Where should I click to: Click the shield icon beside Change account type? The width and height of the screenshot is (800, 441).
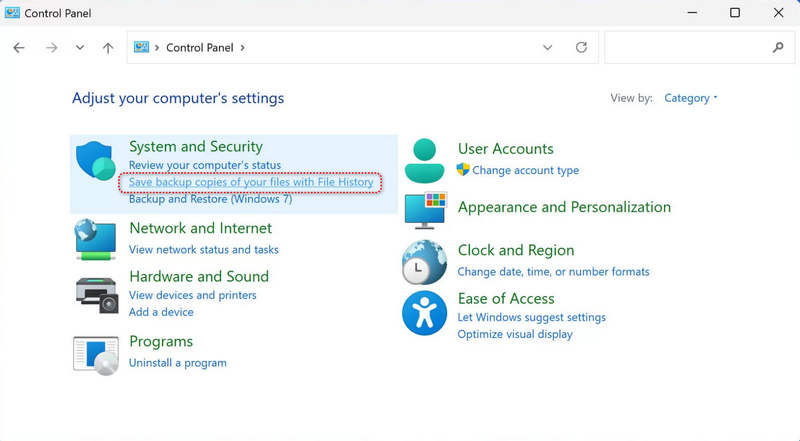(x=463, y=169)
